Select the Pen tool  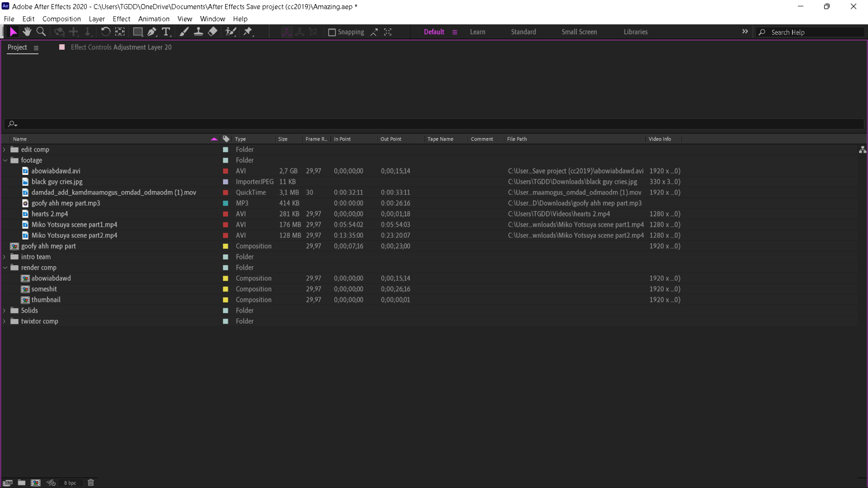tap(152, 32)
